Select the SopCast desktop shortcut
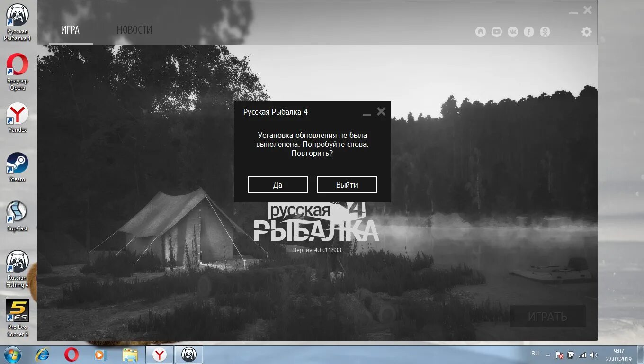The image size is (644, 364). click(x=18, y=217)
